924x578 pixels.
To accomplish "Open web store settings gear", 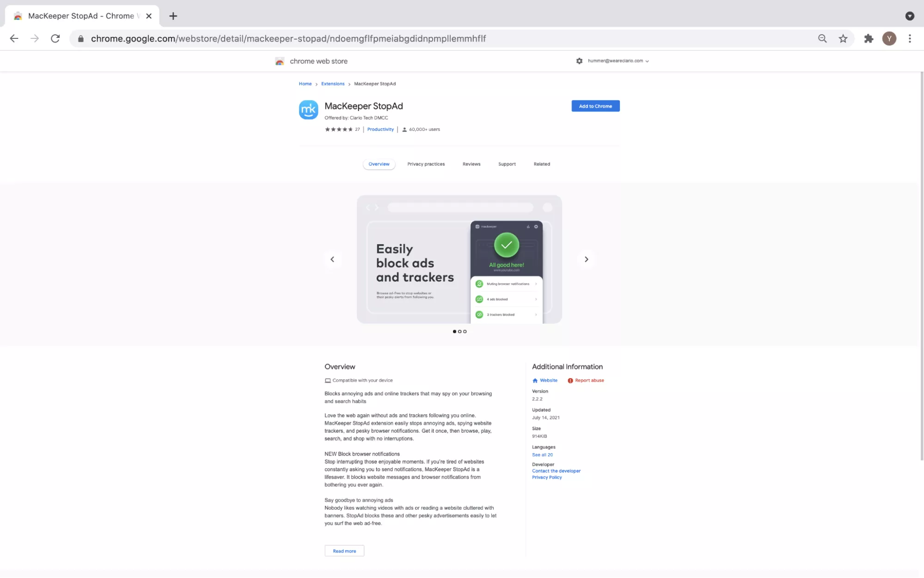I will (579, 61).
